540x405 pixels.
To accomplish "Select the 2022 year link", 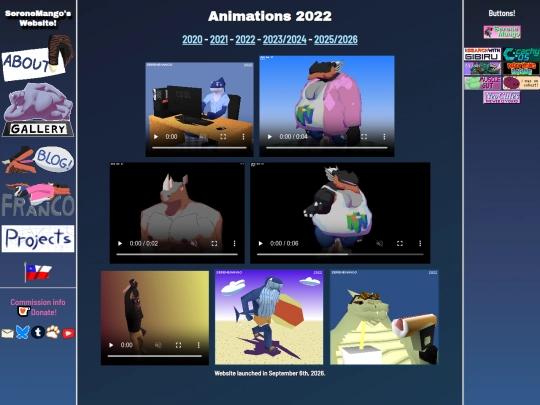I will tap(246, 40).
